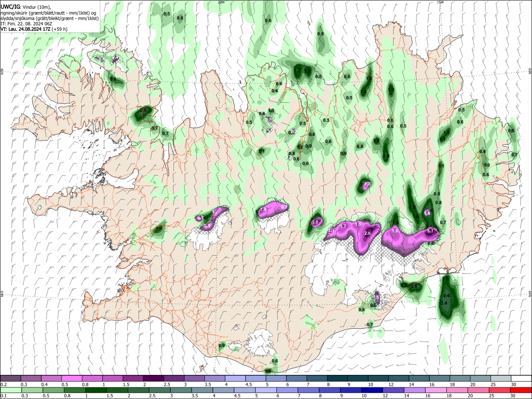Click the 2.8 value on central purple band
532x399 pixels.
click(x=367, y=234)
